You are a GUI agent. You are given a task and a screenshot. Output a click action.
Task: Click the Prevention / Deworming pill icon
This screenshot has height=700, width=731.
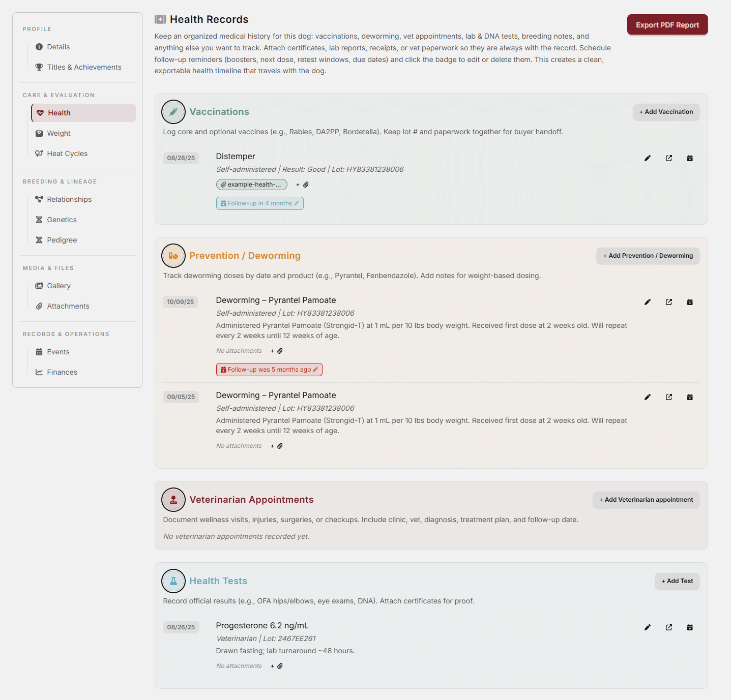click(173, 256)
